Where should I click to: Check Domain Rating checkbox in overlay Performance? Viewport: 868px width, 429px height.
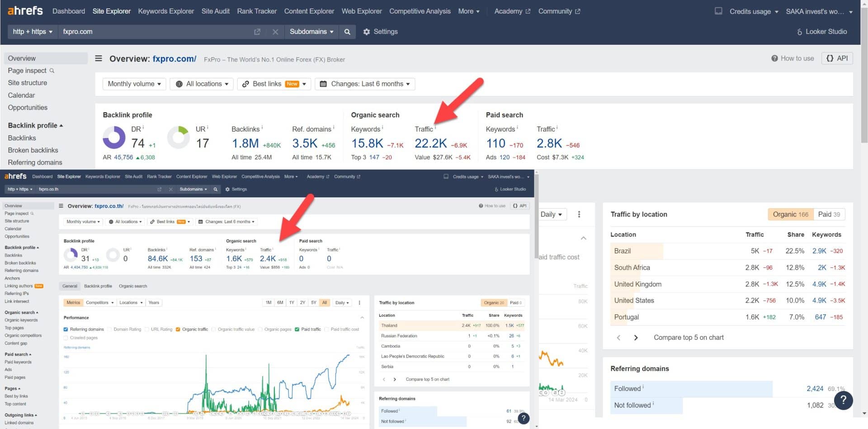110,329
